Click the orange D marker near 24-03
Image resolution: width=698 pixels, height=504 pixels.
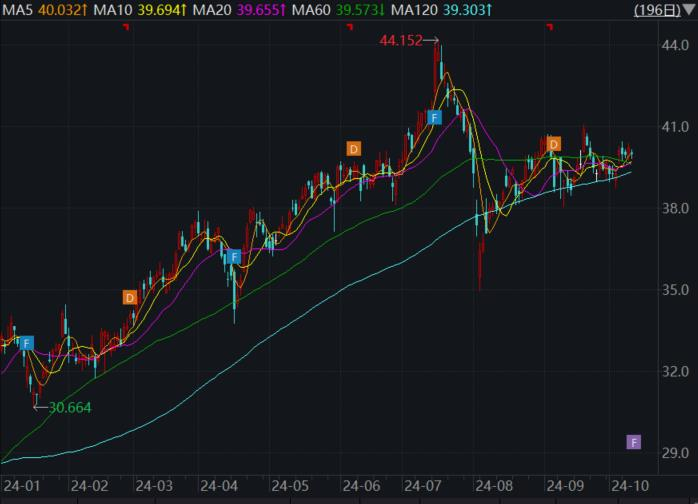[x=130, y=297]
